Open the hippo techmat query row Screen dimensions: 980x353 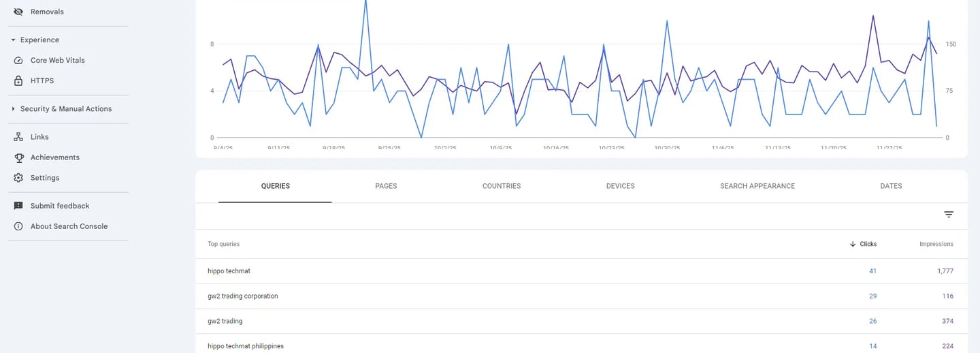(x=229, y=271)
